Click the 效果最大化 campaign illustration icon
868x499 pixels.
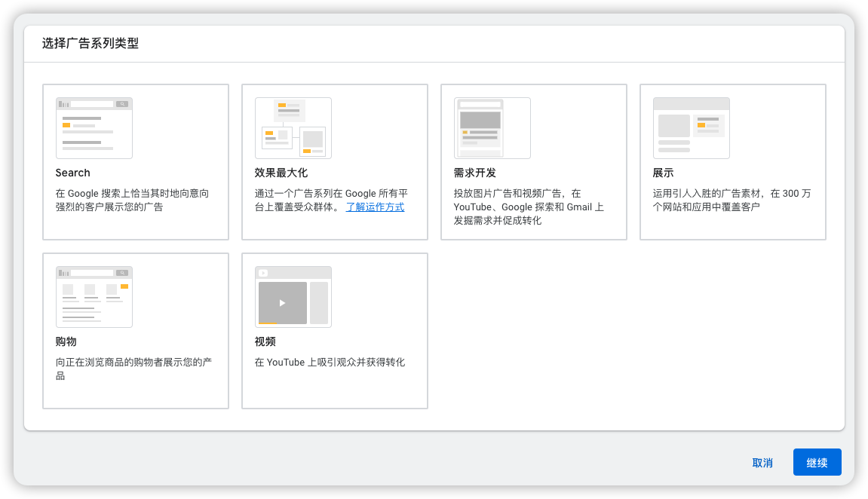tap(293, 128)
